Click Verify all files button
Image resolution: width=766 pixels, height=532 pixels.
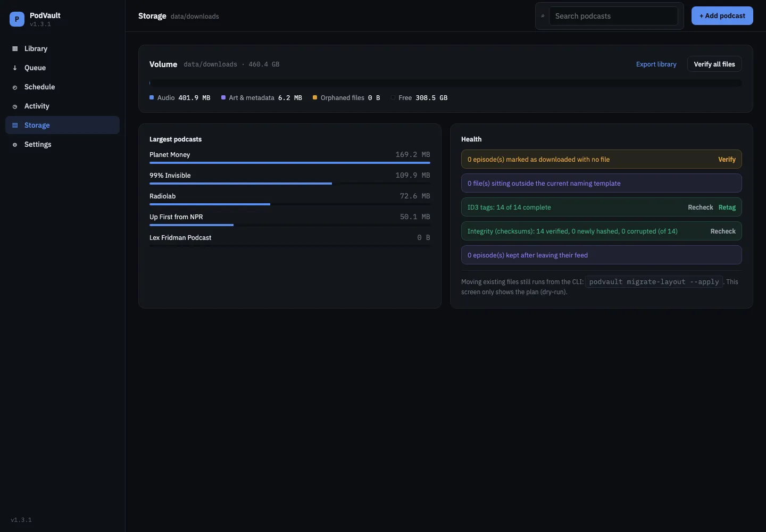(x=714, y=64)
